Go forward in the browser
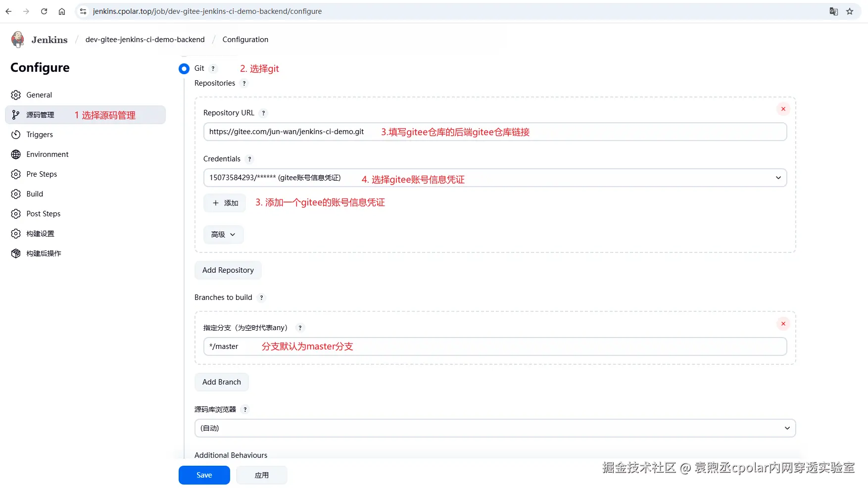The width and height of the screenshot is (868, 488). 26,11
